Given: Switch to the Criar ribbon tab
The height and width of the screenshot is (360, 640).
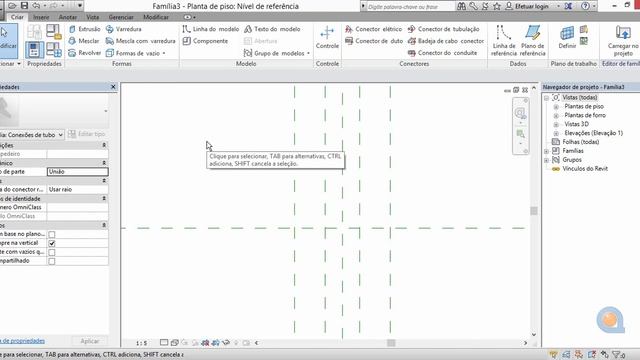Looking at the screenshot, I should pos(17,17).
